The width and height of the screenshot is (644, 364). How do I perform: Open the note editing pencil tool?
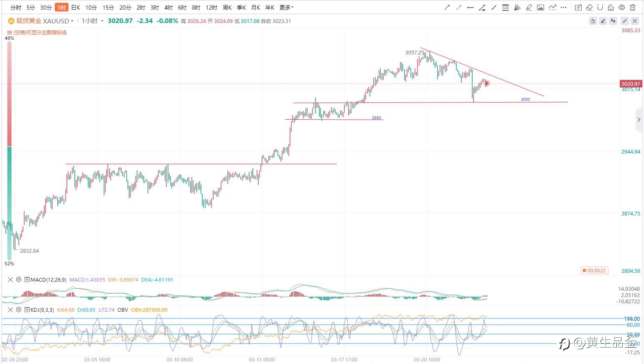(578, 8)
